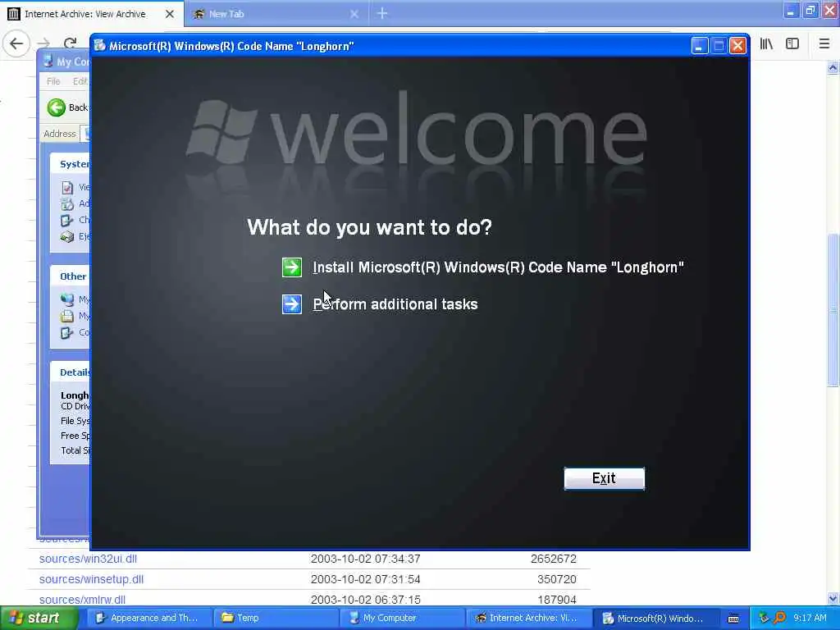
Task: Click page scrollbar down arrow
Action: [x=833, y=598]
